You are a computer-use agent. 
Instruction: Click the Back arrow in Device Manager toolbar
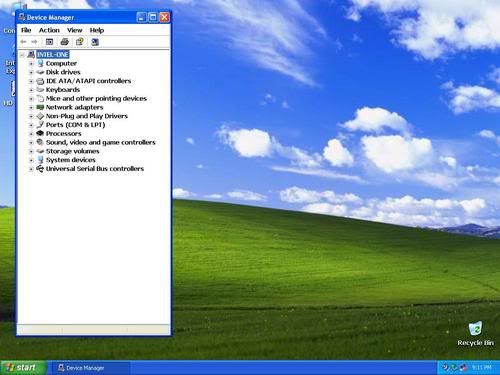pos(23,42)
